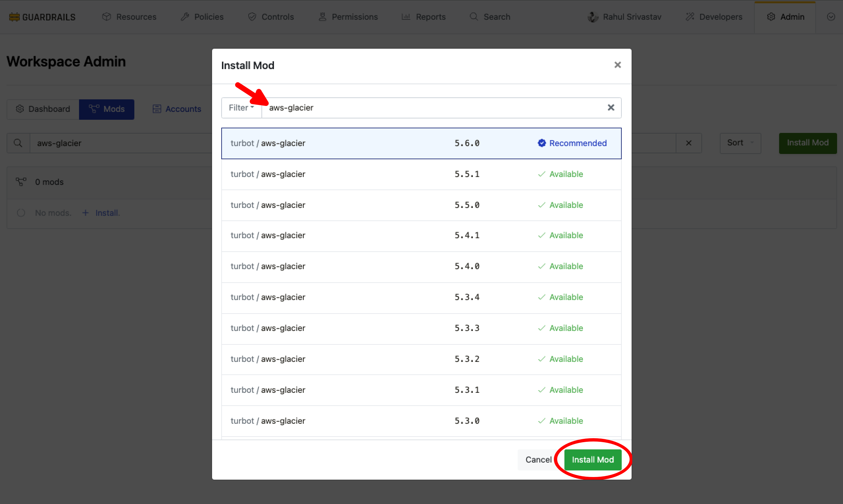The height and width of the screenshot is (504, 843).
Task: Click the aws-glacier filter text field
Action: pyautogui.click(x=432, y=108)
